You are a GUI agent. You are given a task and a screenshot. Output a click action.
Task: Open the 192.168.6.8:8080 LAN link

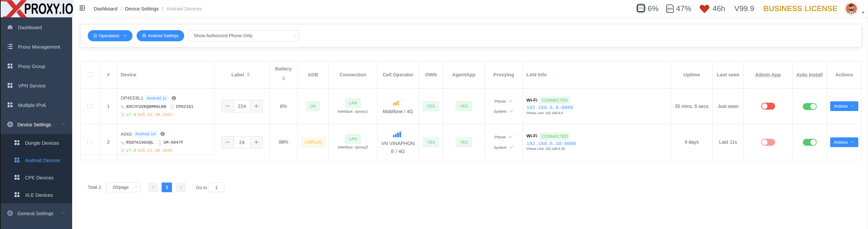click(549, 108)
